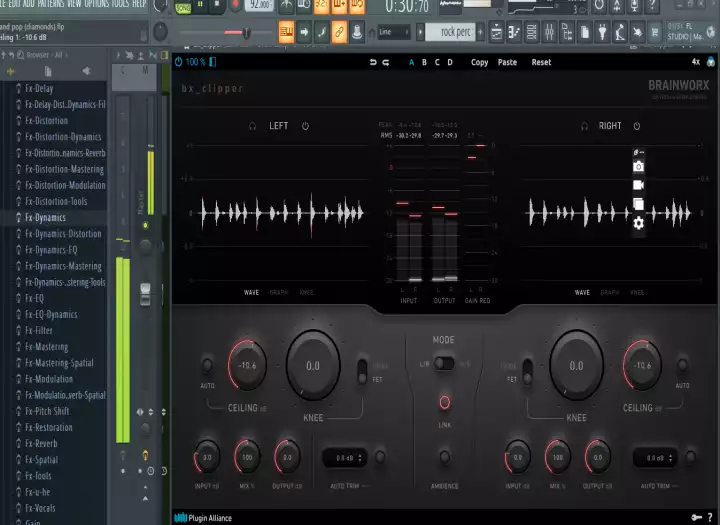Click the key license icon at bottom
The height and width of the screenshot is (525, 720).
pyautogui.click(x=697, y=518)
